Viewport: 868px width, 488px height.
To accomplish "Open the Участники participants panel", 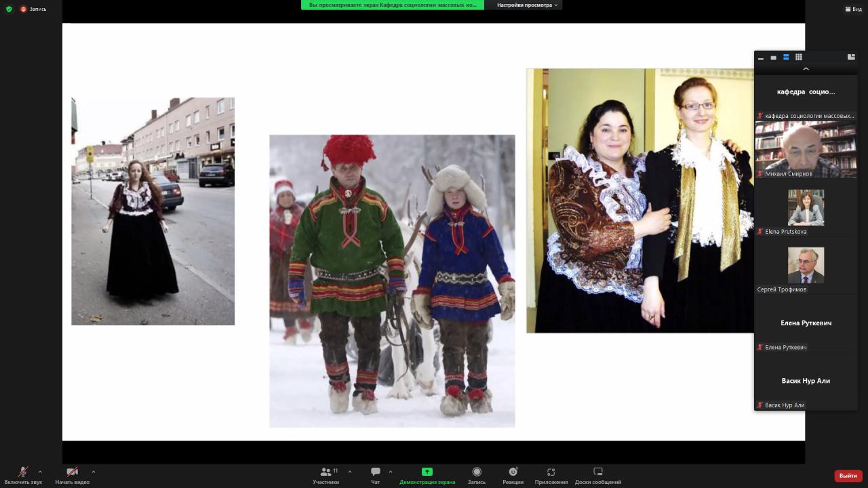I will click(326, 474).
